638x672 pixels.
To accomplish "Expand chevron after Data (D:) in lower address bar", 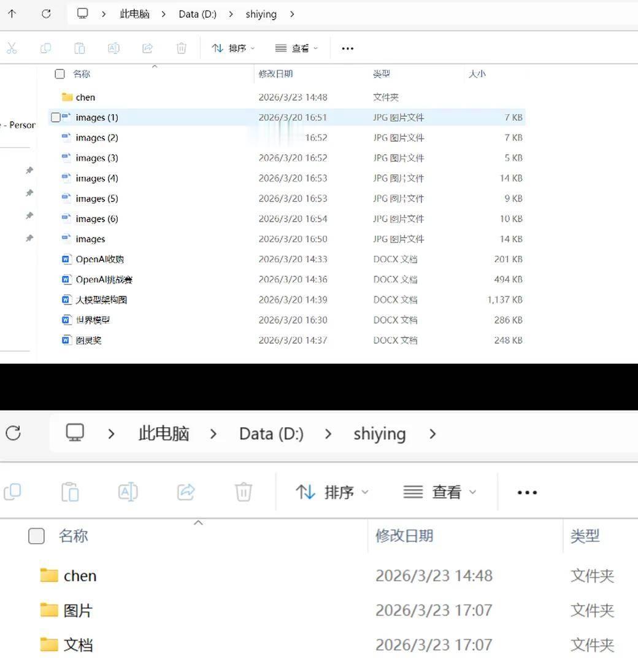I will pyautogui.click(x=328, y=434).
